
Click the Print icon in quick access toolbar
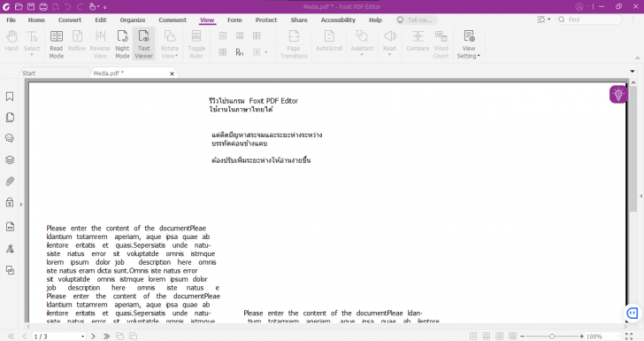pyautogui.click(x=43, y=6)
